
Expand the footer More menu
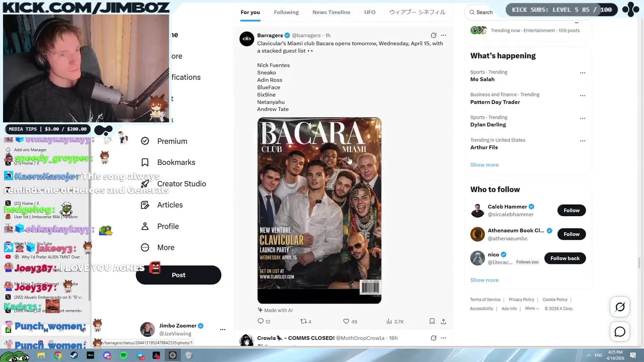click(532, 309)
